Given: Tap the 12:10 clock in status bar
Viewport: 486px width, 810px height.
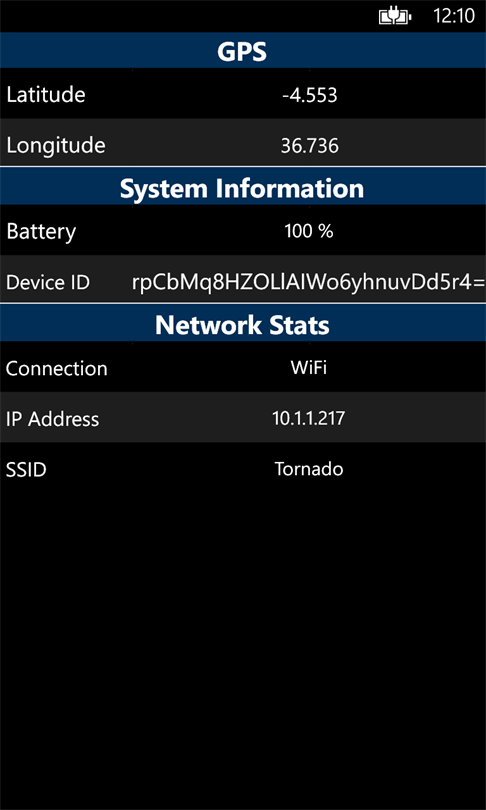Looking at the screenshot, I should (x=453, y=17).
